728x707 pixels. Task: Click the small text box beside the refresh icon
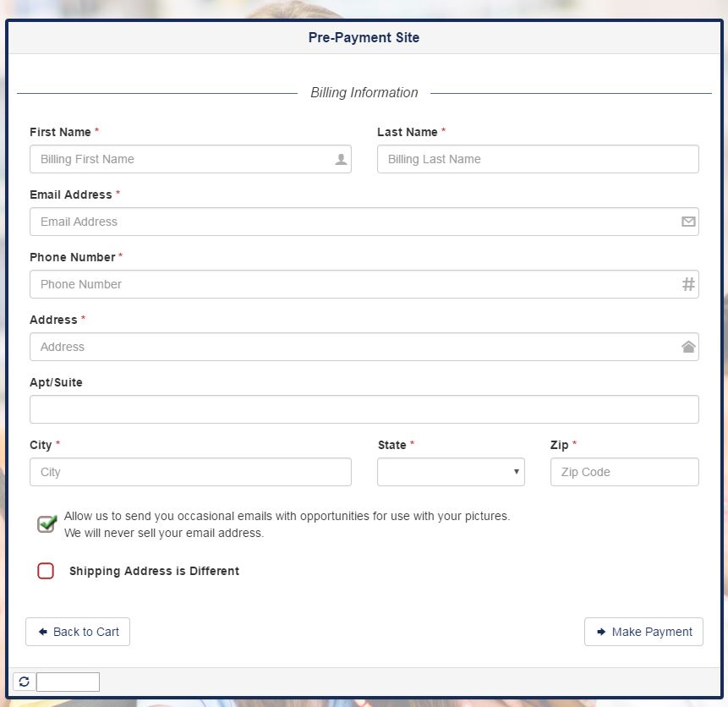(x=68, y=682)
